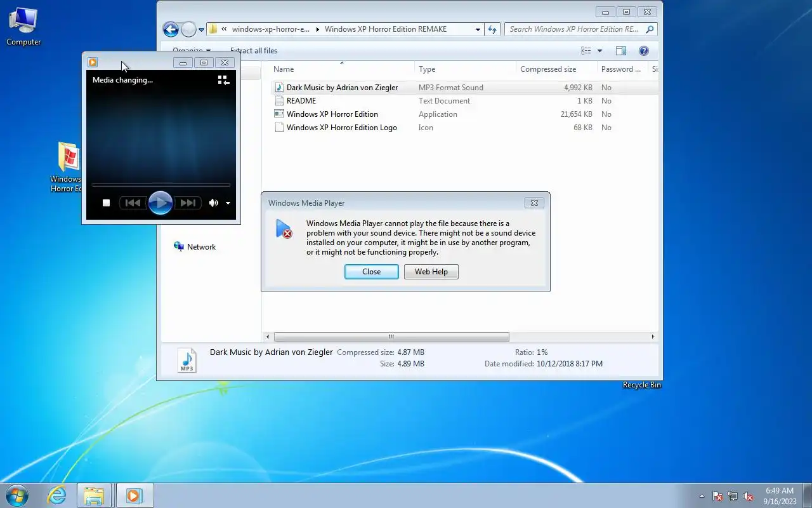Click the Computer desktop icon

point(23,26)
